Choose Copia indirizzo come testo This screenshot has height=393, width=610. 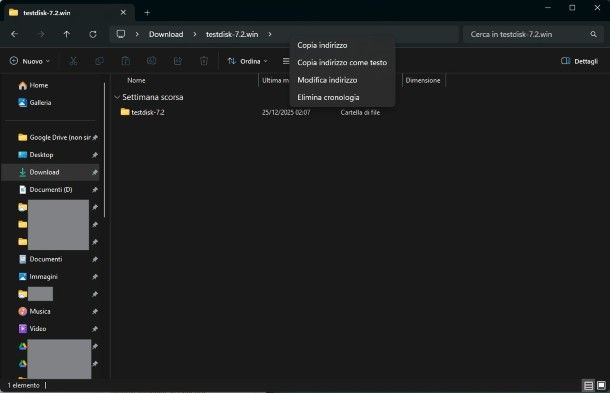pos(342,63)
